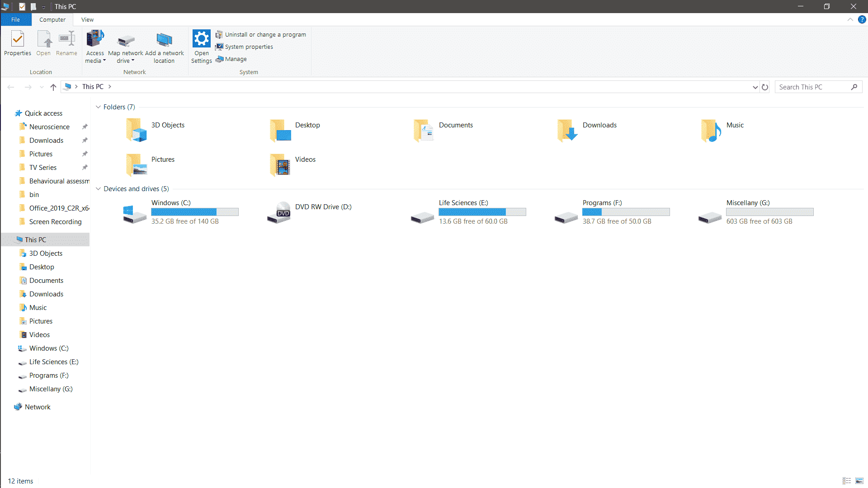Open the File tab
The image size is (868, 488).
point(16,19)
